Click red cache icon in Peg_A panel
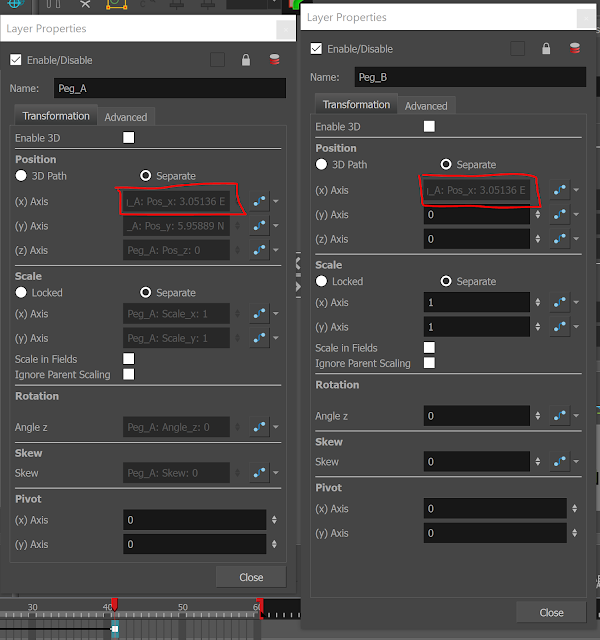600x640 pixels. 274,60
